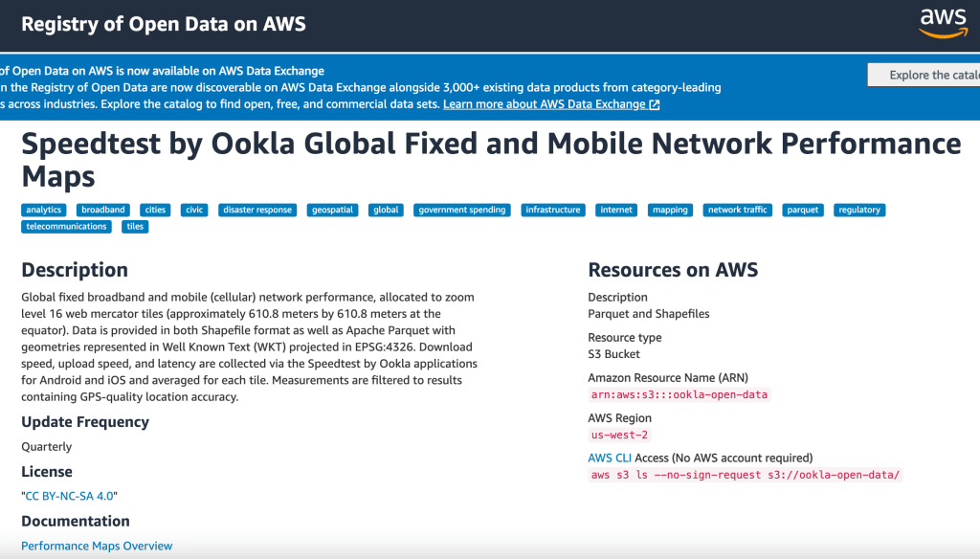Click the AWS logo icon

click(x=942, y=23)
